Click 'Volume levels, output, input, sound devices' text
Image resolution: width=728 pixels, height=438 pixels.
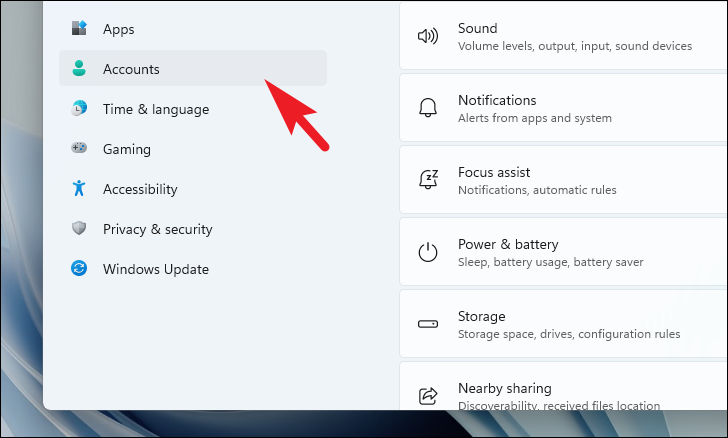pos(575,46)
